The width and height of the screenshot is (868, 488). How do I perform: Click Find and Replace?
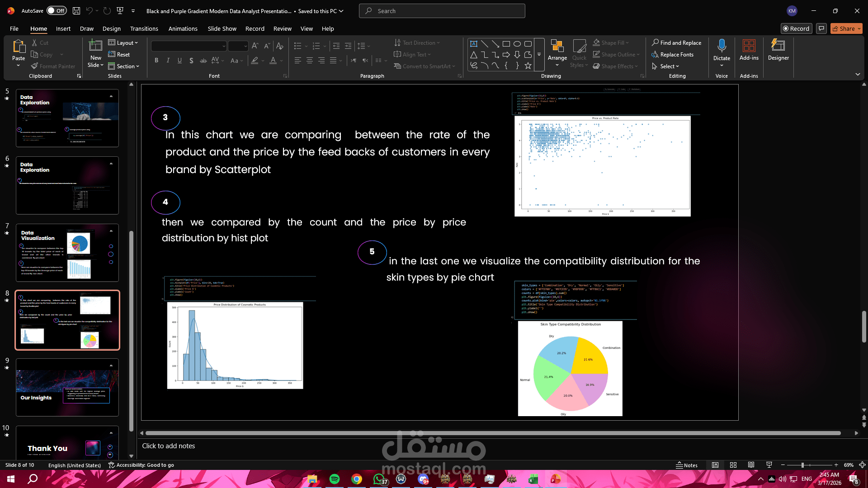tap(676, 43)
